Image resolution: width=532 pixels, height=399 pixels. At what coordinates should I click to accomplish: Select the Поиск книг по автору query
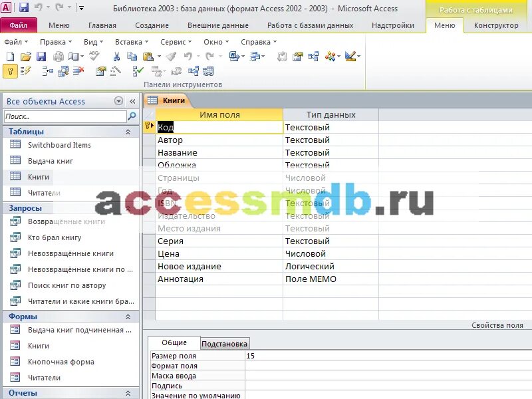click(x=67, y=285)
